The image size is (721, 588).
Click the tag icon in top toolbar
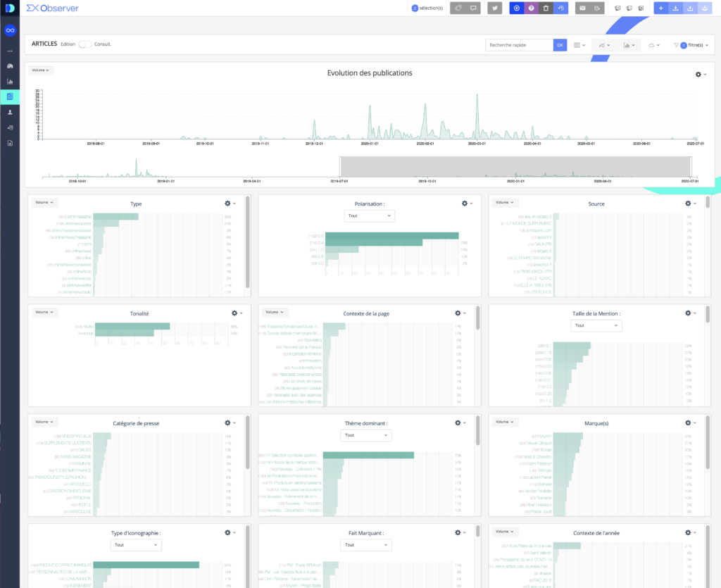click(458, 8)
